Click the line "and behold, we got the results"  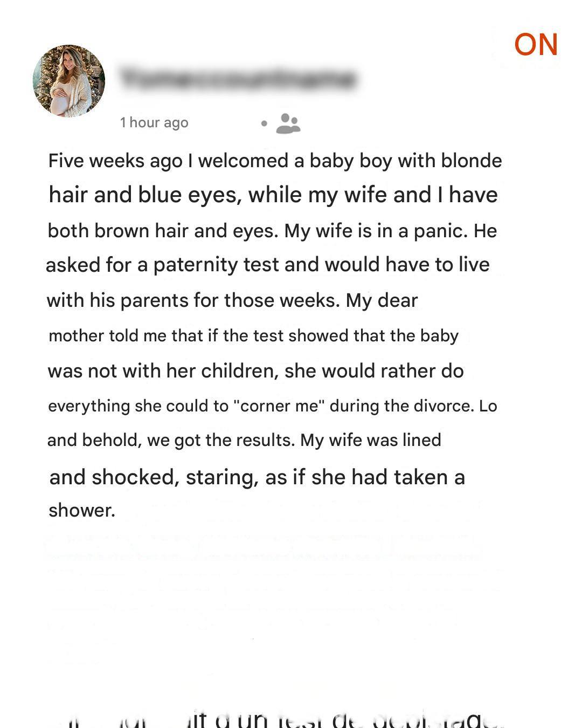[x=244, y=440]
